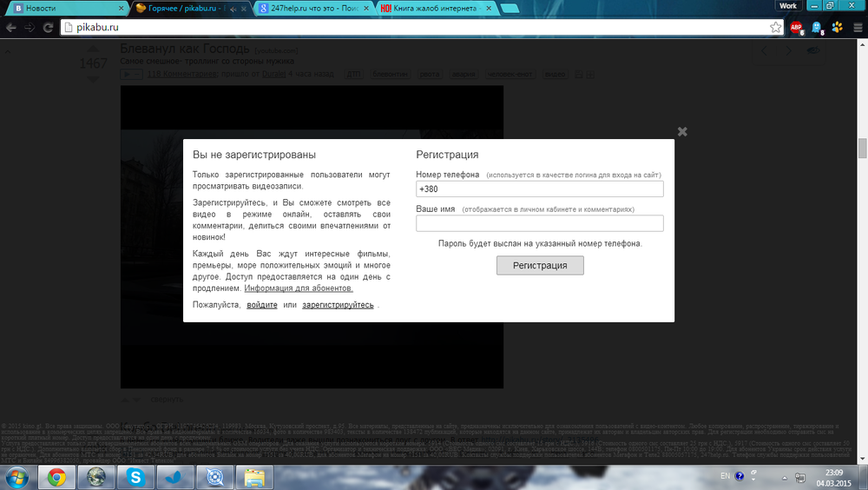Open Google Chrome from the taskbar
Image resolution: width=868 pixels, height=490 pixels.
pyautogui.click(x=56, y=476)
